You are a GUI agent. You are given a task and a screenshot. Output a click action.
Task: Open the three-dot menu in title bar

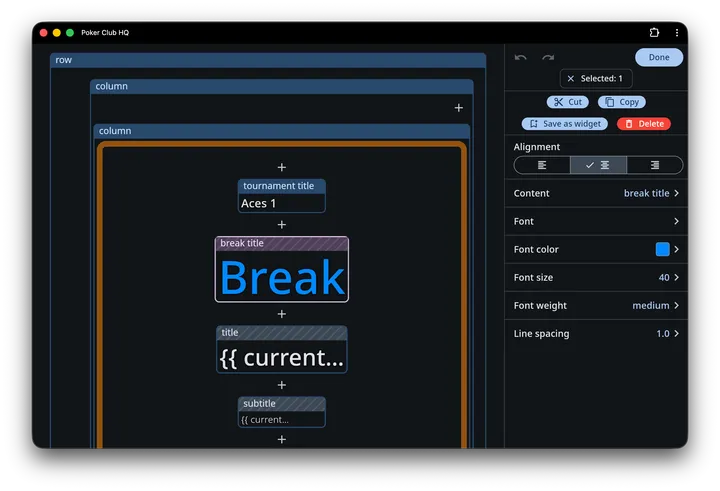677,32
